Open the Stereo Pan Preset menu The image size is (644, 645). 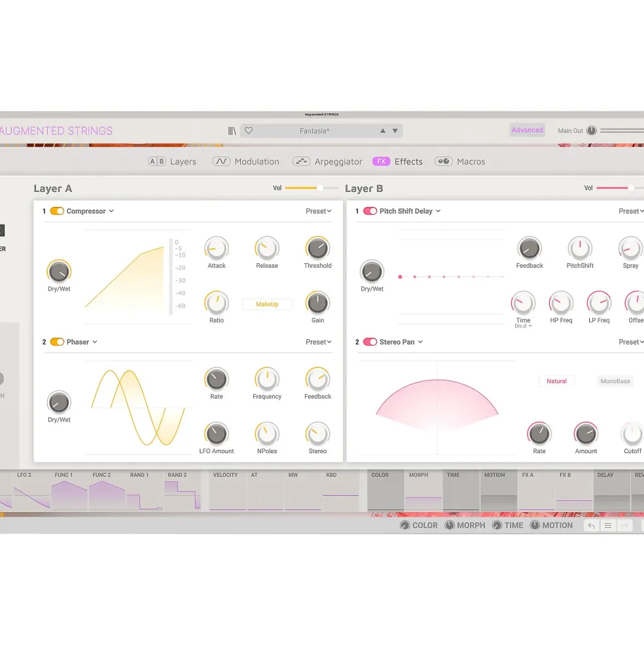(632, 342)
